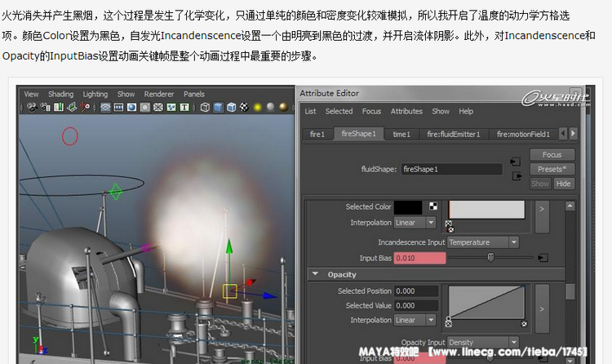
Task: Collapse the Opacity section
Action: click(x=315, y=275)
